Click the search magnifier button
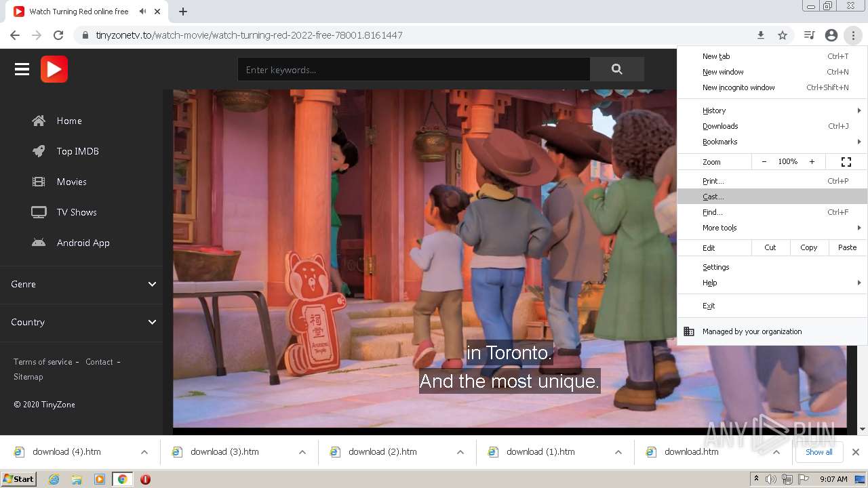The width and height of the screenshot is (868, 488). tap(616, 69)
